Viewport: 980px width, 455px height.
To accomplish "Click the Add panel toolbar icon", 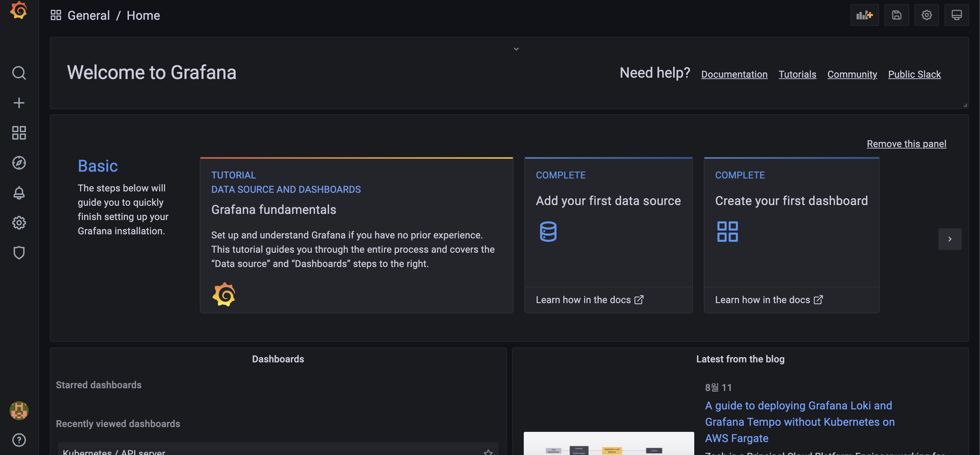I will tap(864, 15).
